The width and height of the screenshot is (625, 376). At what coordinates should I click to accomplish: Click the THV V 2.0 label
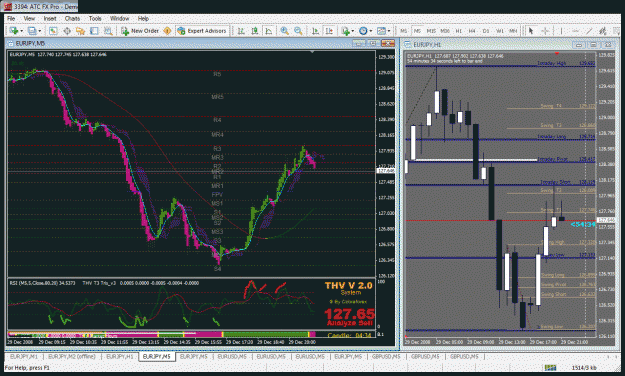tap(348, 285)
